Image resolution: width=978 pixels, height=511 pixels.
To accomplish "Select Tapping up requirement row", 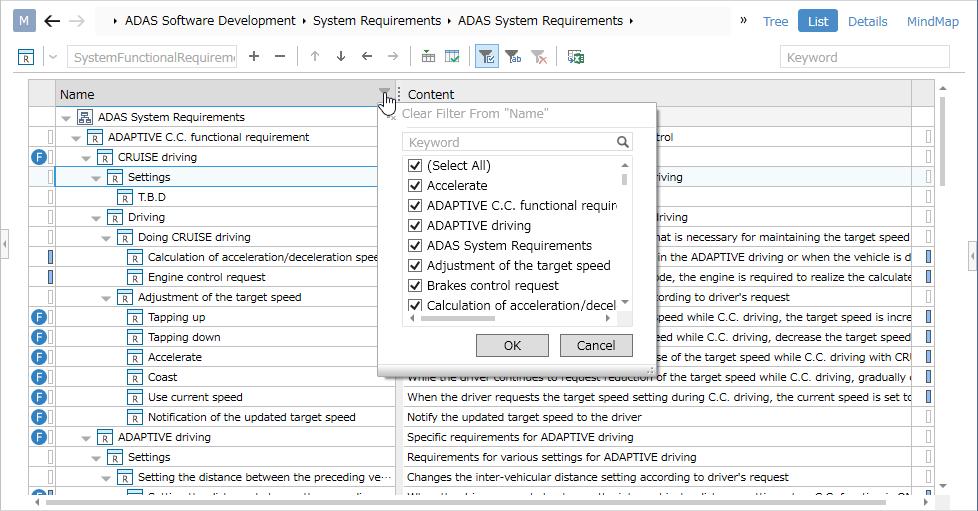I will pos(177,317).
